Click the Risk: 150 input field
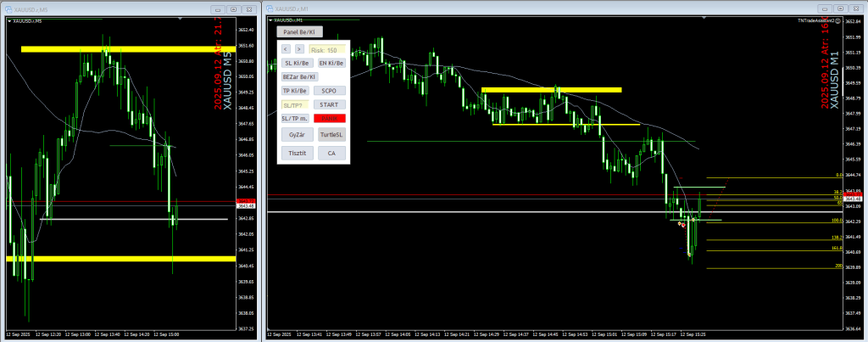 325,50
